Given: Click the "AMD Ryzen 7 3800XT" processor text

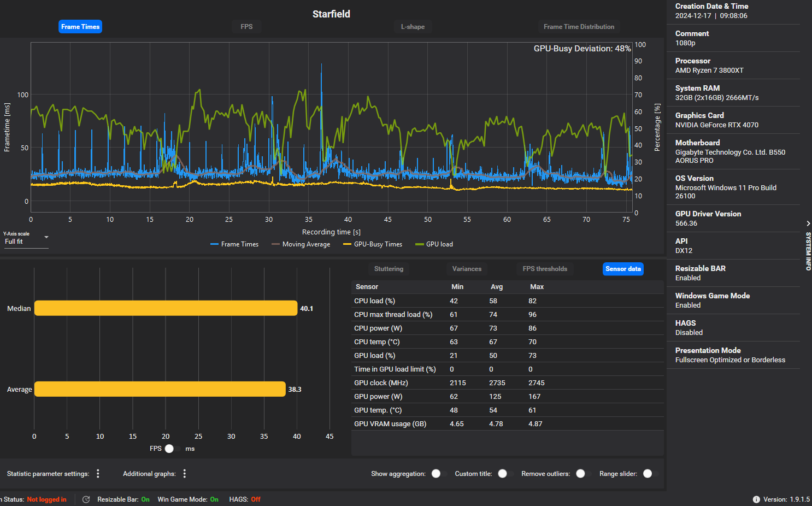Looking at the screenshot, I should click(x=709, y=70).
